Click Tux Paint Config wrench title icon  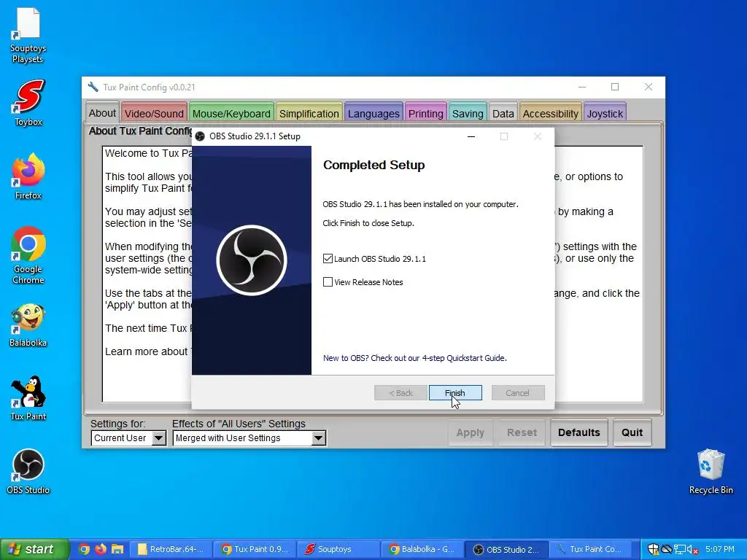(x=93, y=87)
